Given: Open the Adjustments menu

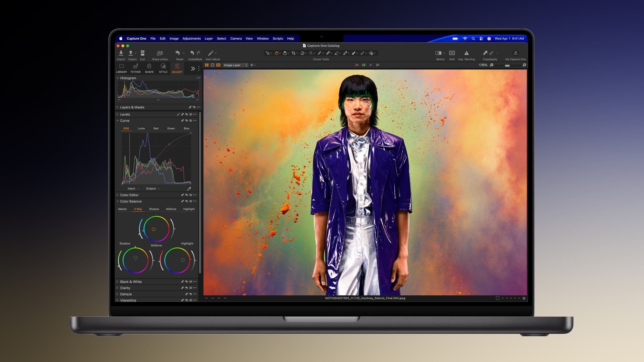Looking at the screenshot, I should [x=191, y=38].
